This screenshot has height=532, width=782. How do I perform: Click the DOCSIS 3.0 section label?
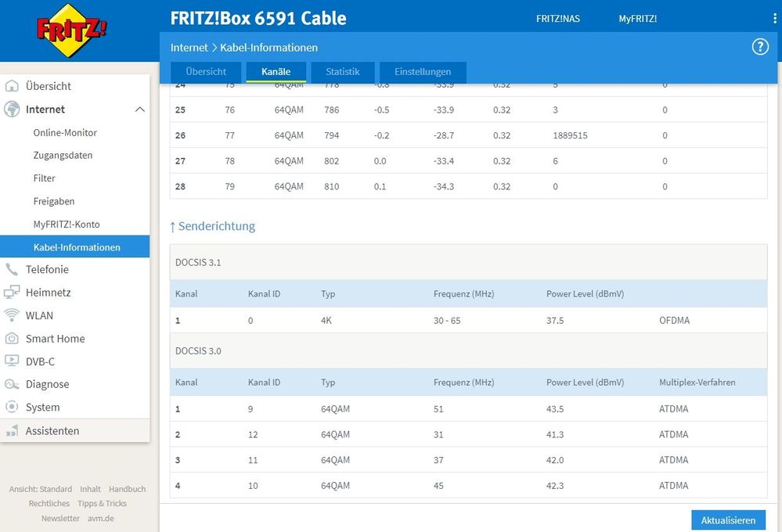198,351
